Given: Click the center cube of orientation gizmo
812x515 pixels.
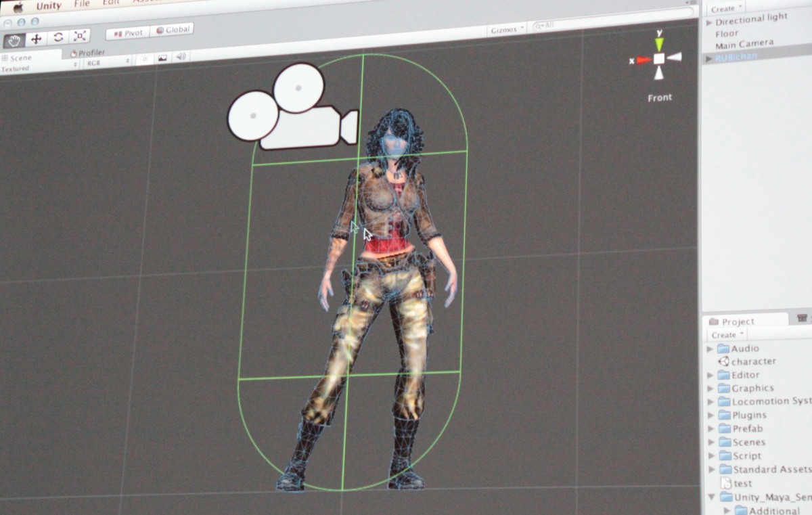Looking at the screenshot, I should [659, 59].
